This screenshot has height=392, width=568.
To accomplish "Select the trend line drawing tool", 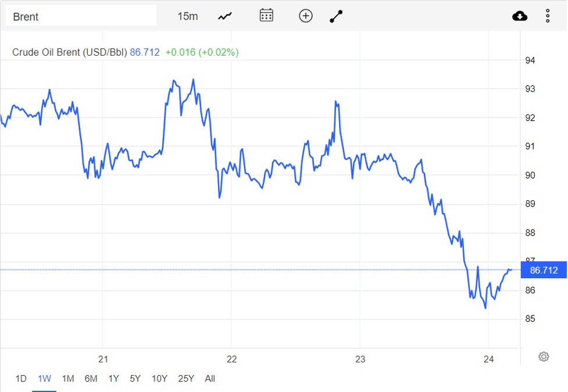I will tap(337, 16).
